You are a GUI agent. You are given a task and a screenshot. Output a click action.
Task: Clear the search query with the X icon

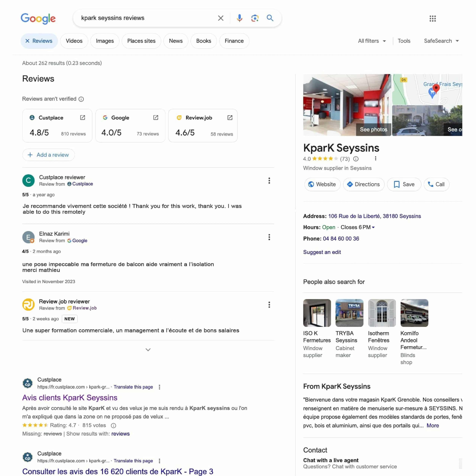(221, 18)
